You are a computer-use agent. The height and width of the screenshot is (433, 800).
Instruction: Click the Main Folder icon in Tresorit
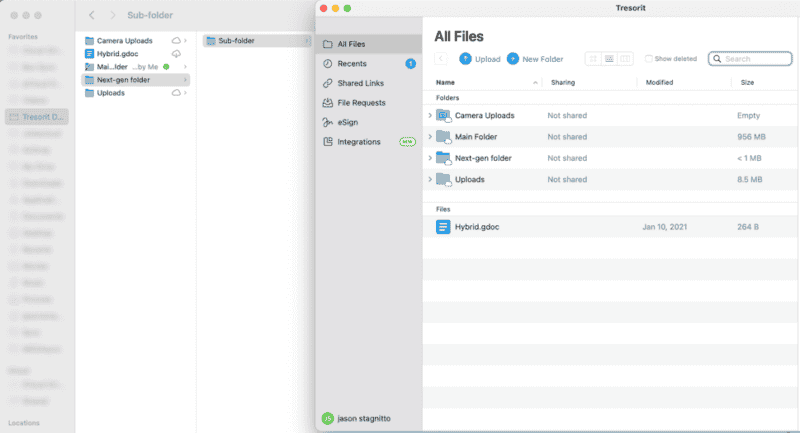point(443,137)
